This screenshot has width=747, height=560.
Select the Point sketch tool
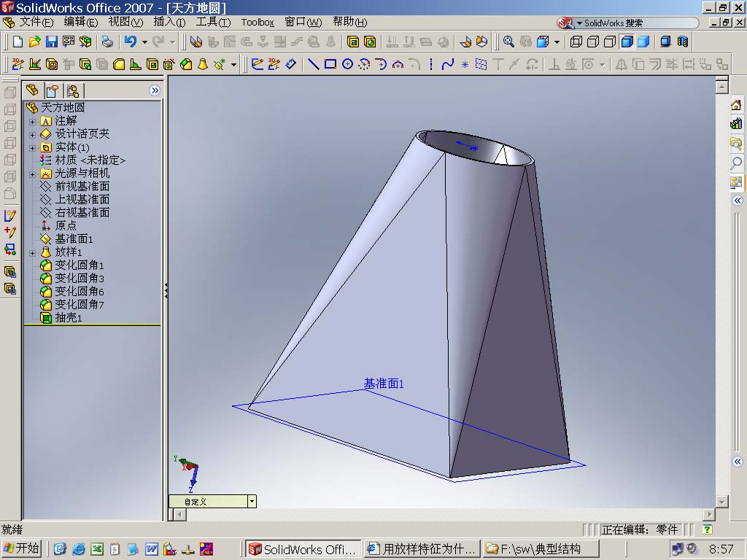pyautogui.click(x=465, y=64)
